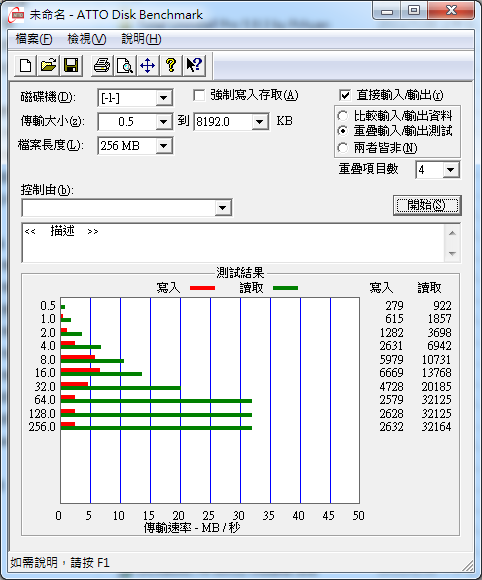This screenshot has height=580, width=482.
Task: Click the 256.0 row label in chart
Action: click(42, 427)
